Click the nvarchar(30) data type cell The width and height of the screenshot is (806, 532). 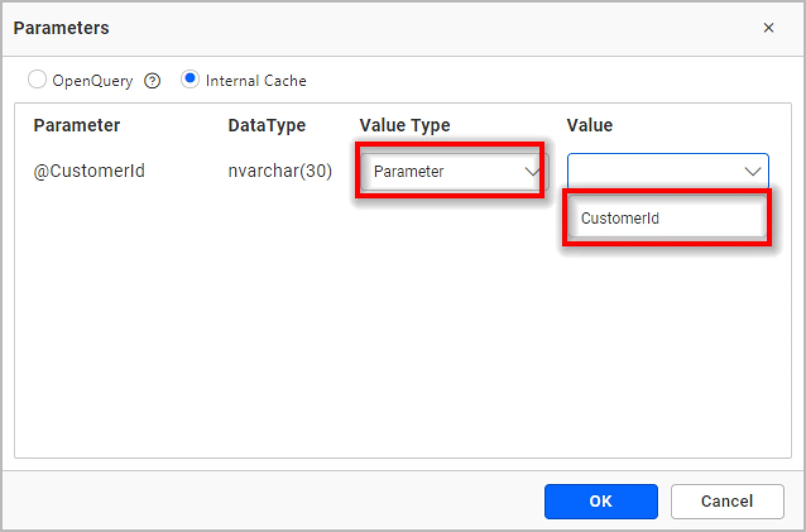[280, 171]
